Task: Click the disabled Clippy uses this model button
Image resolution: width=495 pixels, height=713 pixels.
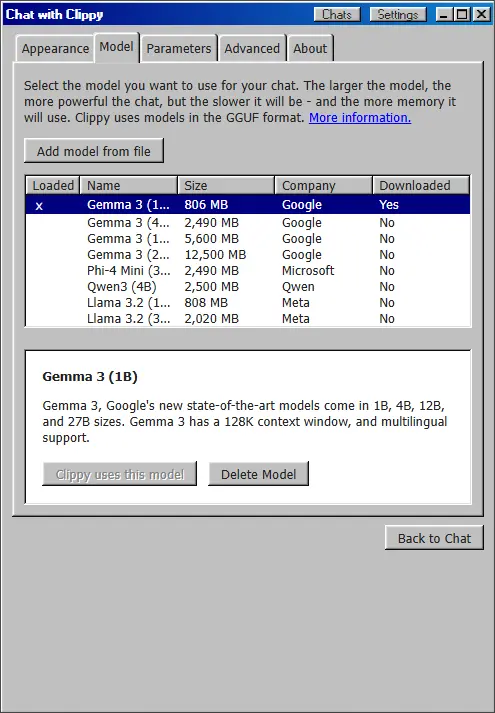Action: tap(120, 474)
